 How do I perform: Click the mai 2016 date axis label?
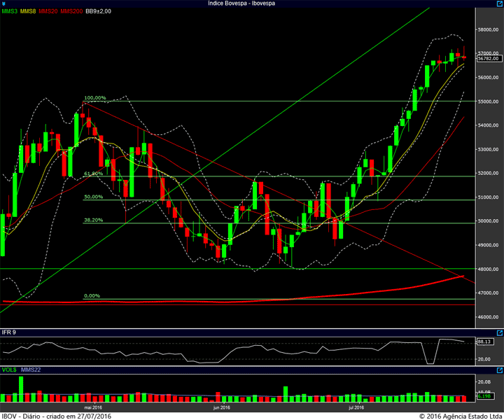click(93, 407)
